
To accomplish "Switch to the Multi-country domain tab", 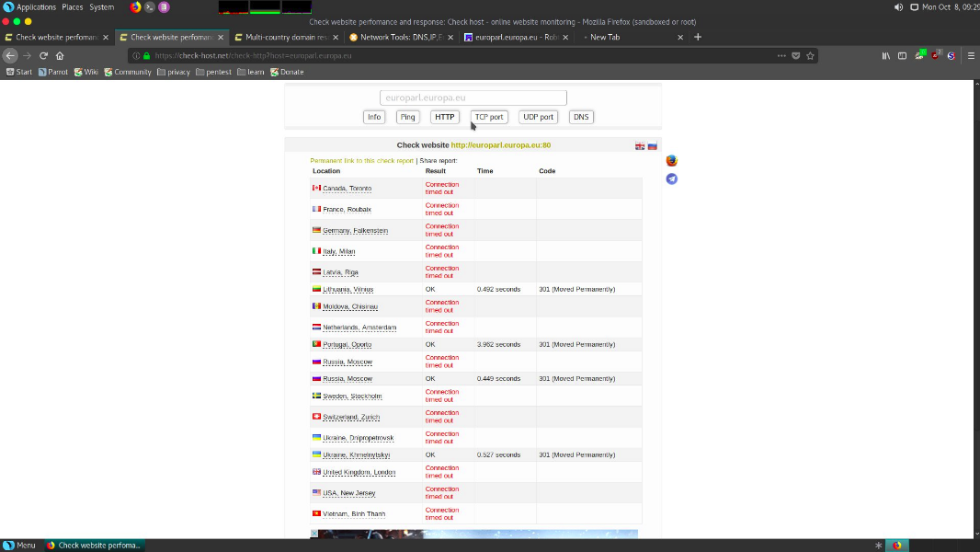I will click(287, 37).
